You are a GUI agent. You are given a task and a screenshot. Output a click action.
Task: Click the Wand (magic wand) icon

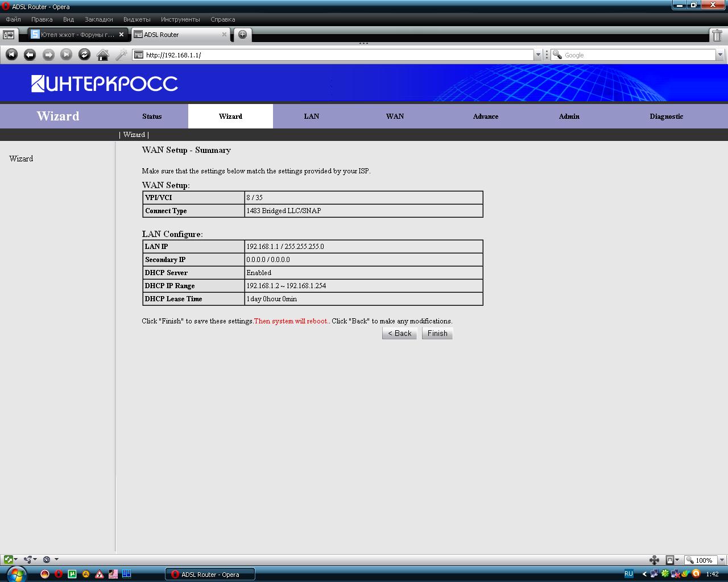tap(121, 55)
